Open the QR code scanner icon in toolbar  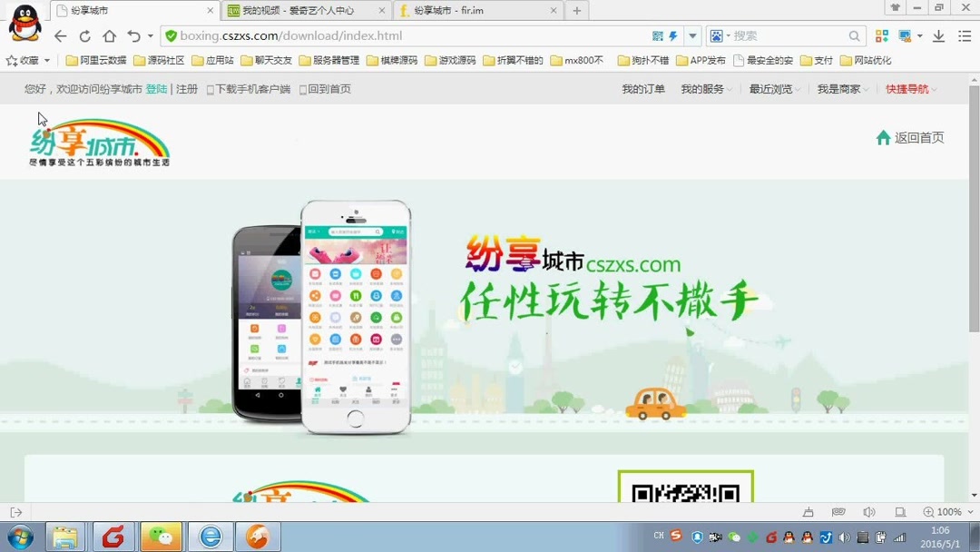pyautogui.click(x=657, y=35)
